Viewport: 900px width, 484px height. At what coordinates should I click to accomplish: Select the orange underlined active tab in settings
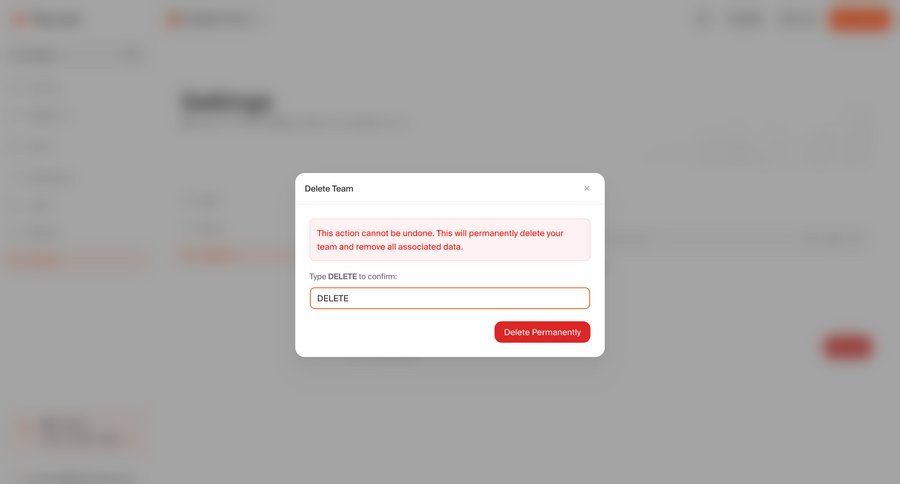208,254
